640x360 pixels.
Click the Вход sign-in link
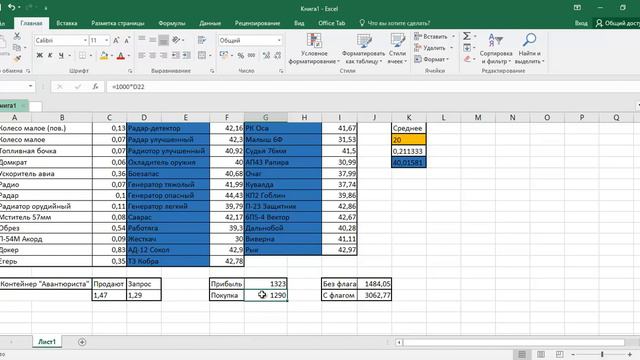581,23
